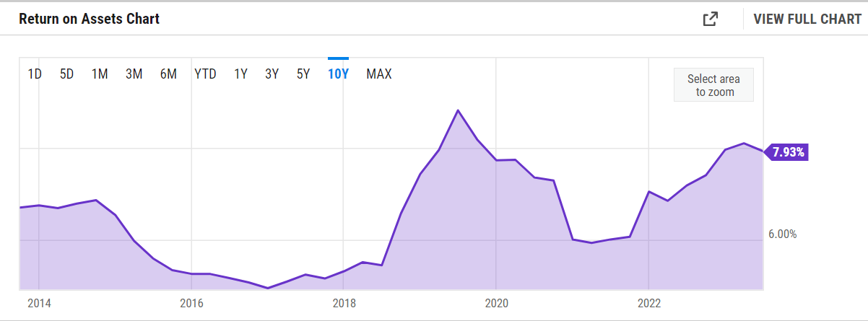Click the Return on Assets Chart title
The height and width of the screenshot is (321, 868).
(x=89, y=19)
